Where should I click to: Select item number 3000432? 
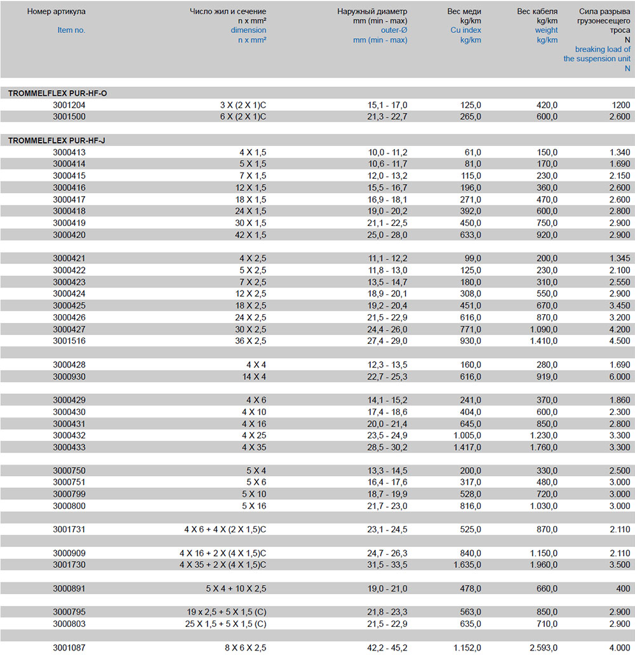pos(69,435)
